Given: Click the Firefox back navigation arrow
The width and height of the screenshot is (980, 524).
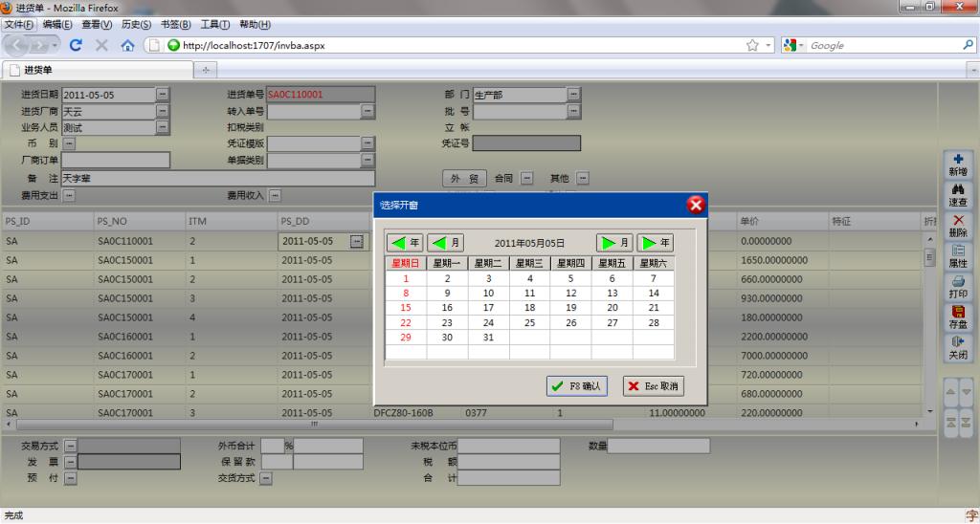Looking at the screenshot, I should [x=16, y=45].
